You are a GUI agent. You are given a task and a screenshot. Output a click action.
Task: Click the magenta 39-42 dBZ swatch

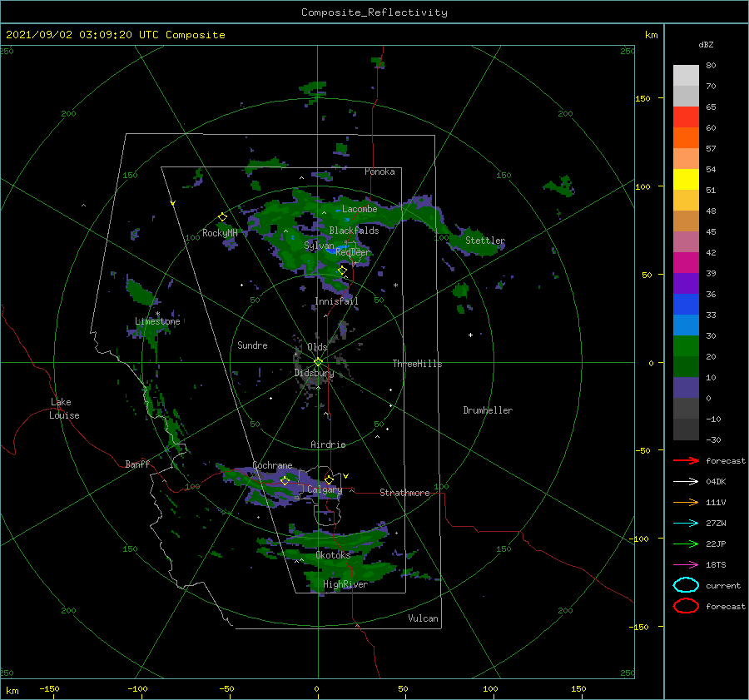click(x=686, y=263)
